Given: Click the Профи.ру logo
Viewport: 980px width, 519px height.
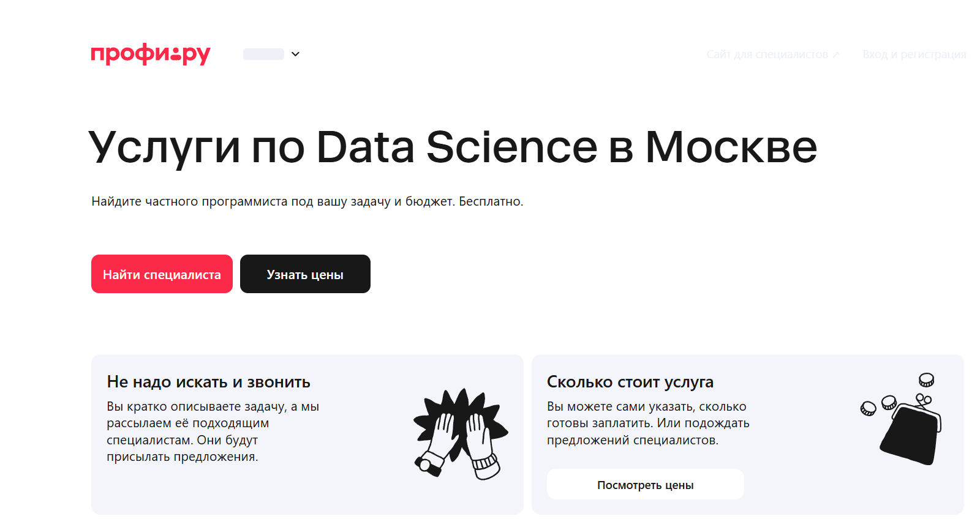Looking at the screenshot, I should pyautogui.click(x=150, y=54).
